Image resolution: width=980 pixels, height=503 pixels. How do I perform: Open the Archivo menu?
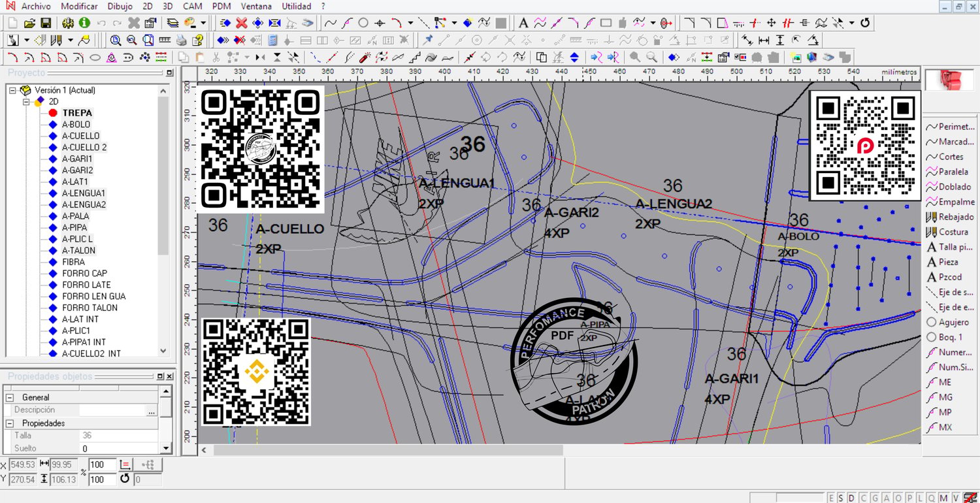coord(36,7)
